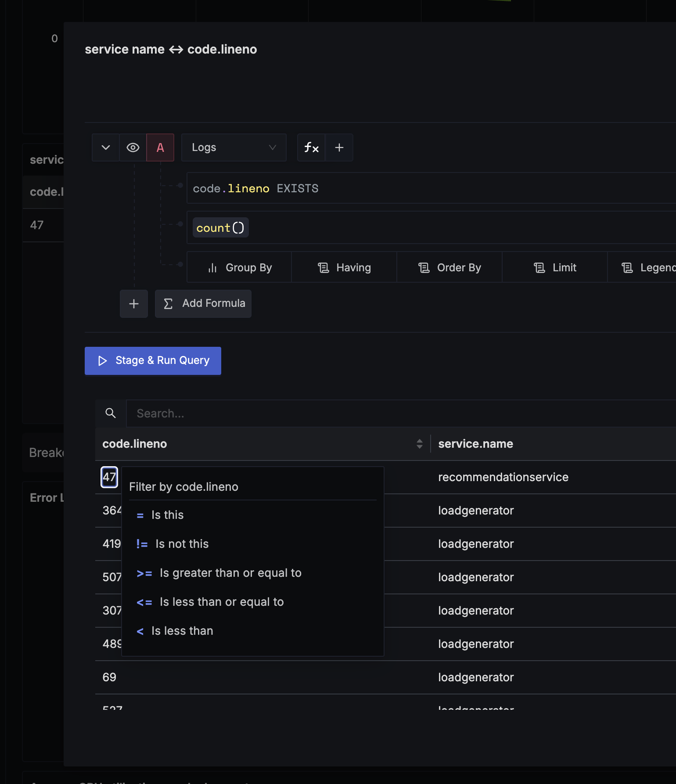
Task: Click the 419 line number cell
Action: [111, 544]
